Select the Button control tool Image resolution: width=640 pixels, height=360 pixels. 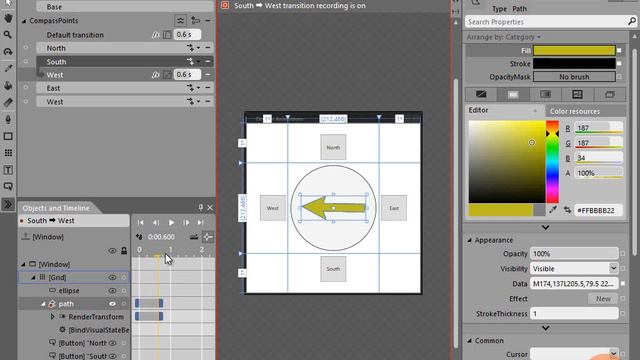click(8, 187)
